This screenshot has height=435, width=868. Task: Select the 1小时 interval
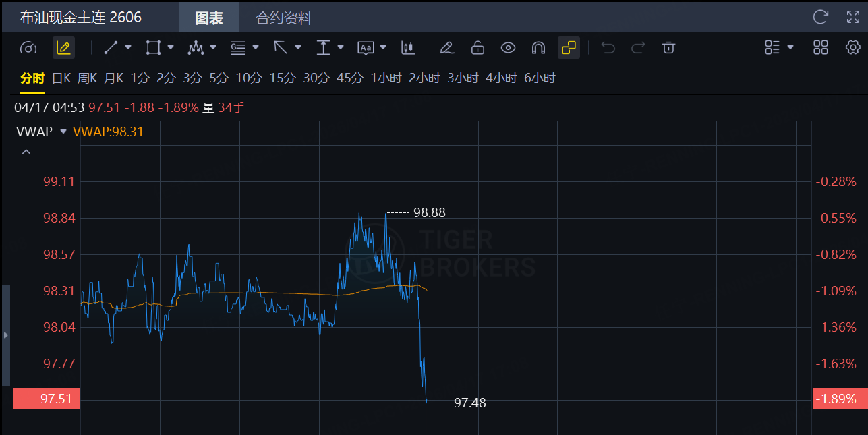coord(386,78)
